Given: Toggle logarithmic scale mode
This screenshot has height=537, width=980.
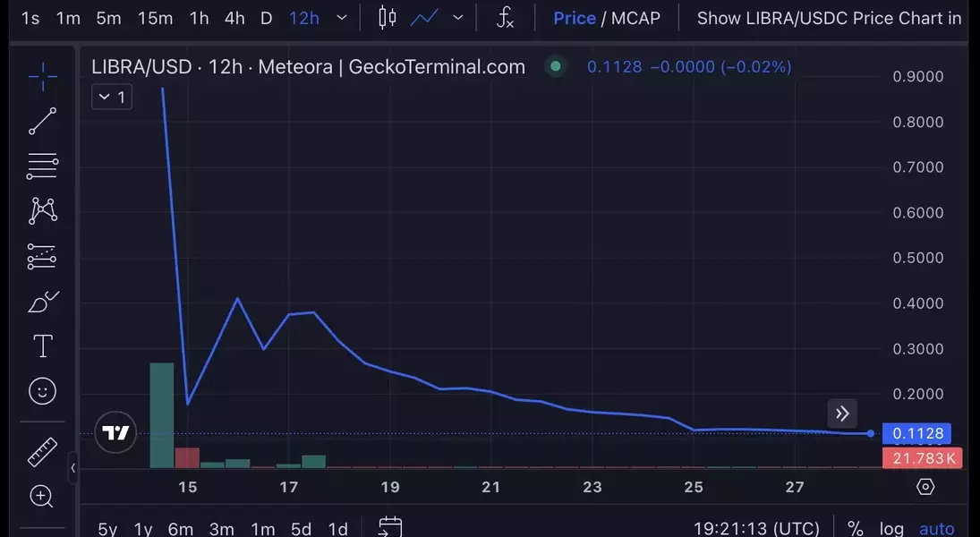Looking at the screenshot, I should point(891,529).
